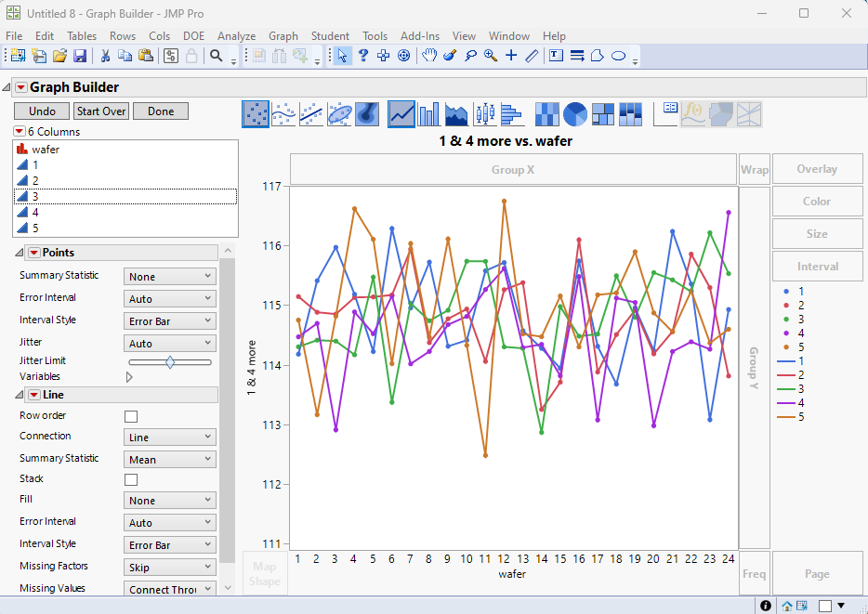Toggle the Stack checkbox
This screenshot has height=614, width=868.
tap(131, 479)
